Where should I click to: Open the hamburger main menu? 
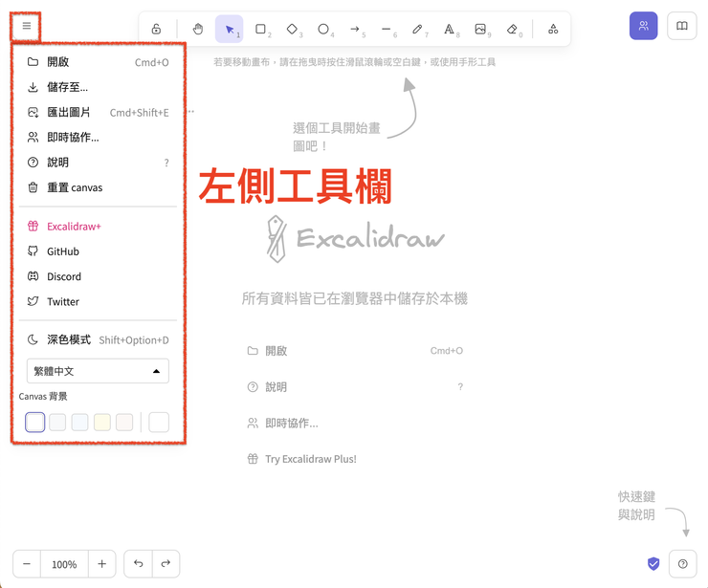coord(26,26)
